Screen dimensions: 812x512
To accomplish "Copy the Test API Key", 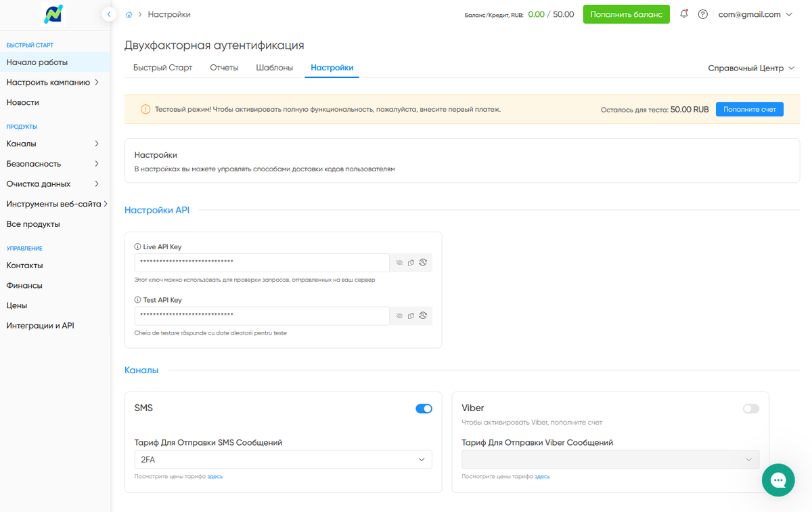I will pos(411,316).
